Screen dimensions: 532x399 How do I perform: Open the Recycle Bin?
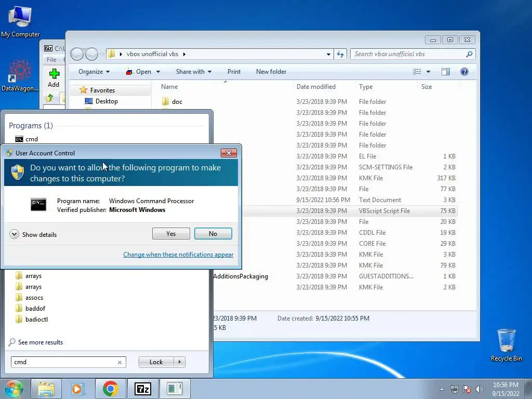click(x=506, y=345)
